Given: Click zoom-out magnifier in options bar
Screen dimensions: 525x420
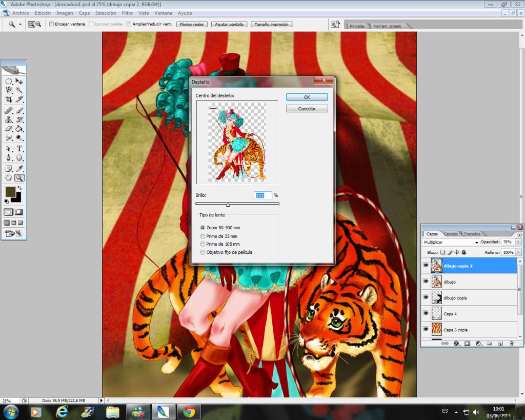Looking at the screenshot, I should [x=38, y=24].
